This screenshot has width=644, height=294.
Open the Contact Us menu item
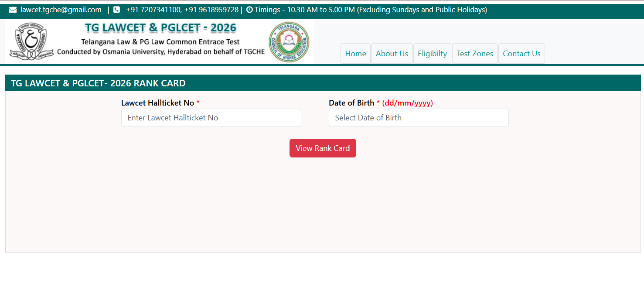click(521, 54)
